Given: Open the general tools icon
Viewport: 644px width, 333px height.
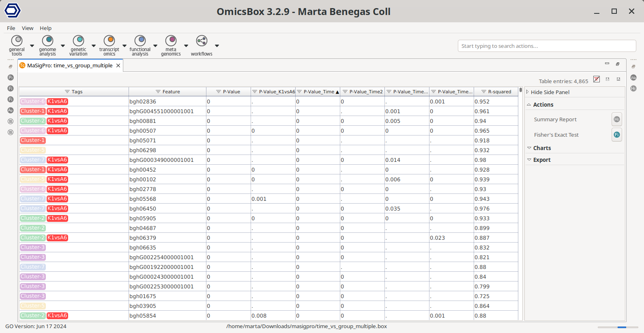Looking at the screenshot, I should click(17, 41).
